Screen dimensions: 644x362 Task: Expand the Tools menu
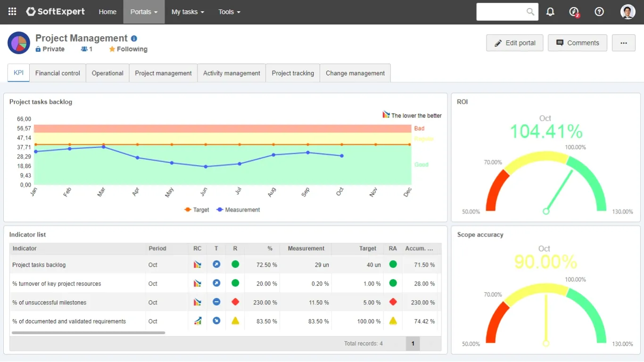tap(229, 12)
